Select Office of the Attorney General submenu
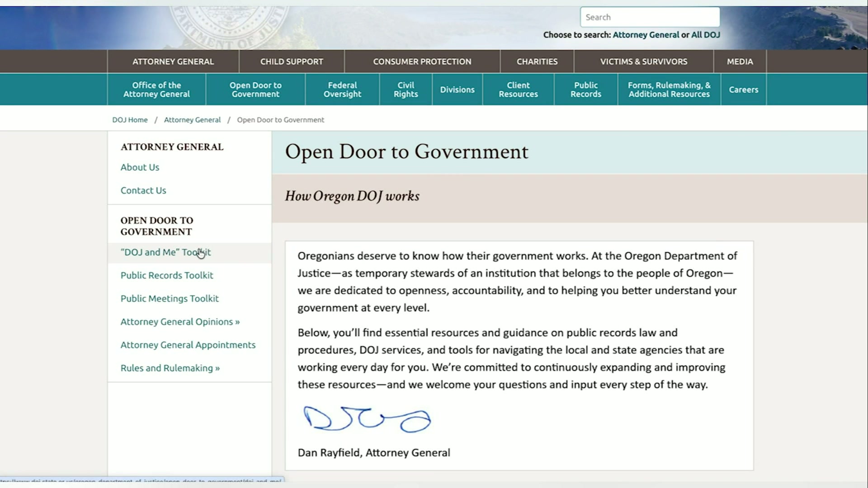Image resolution: width=868 pixels, height=488 pixels. coord(156,89)
